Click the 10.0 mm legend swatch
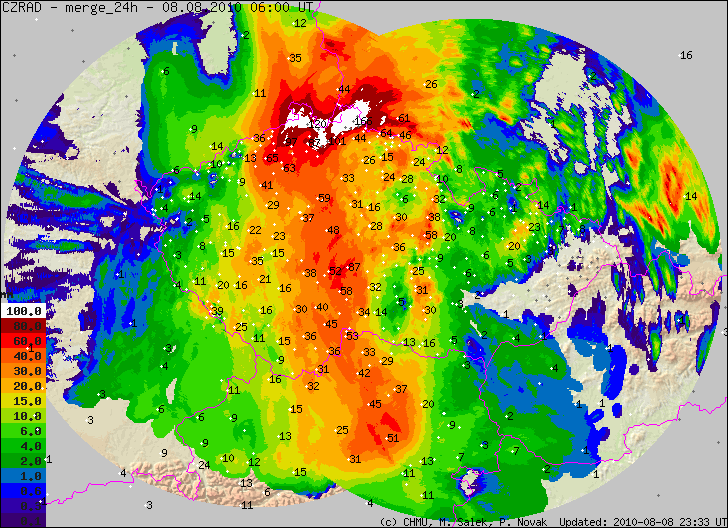The image size is (728, 528). 23,416
